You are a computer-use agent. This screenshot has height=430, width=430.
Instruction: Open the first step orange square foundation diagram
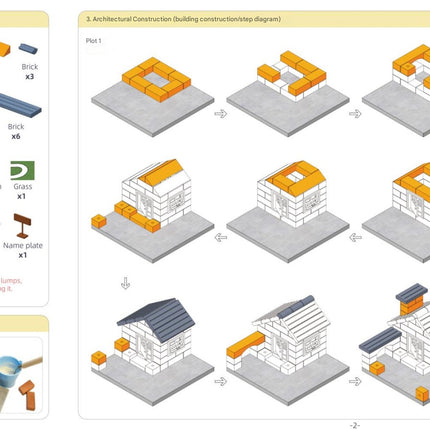coord(153,97)
